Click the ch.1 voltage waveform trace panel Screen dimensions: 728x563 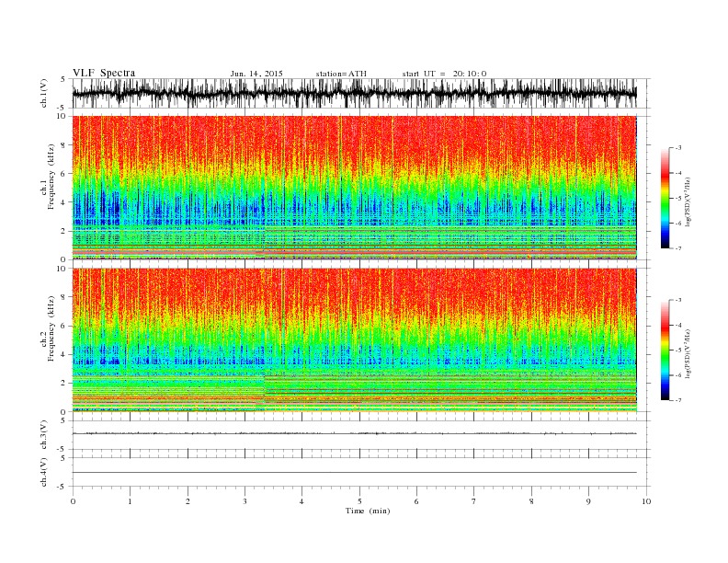[360, 93]
